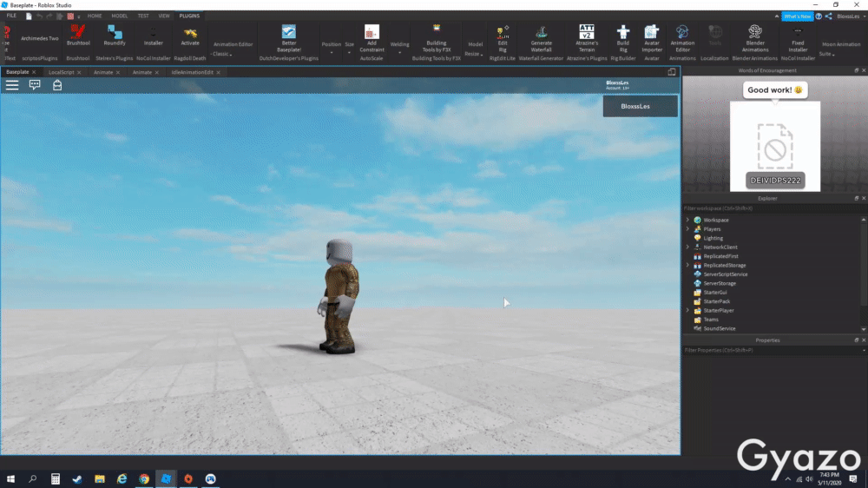
Task: Click the new file icon in quick access bar
Action: click(29, 16)
